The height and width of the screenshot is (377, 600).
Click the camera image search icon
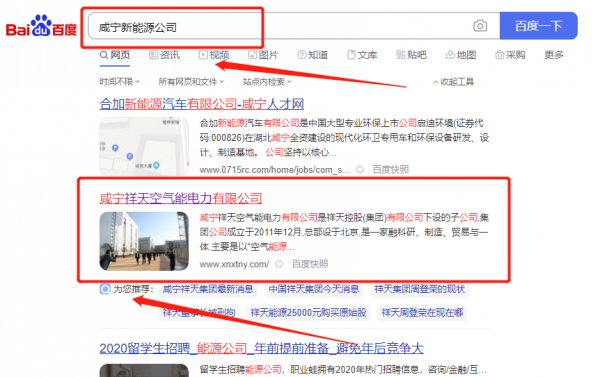(480, 26)
